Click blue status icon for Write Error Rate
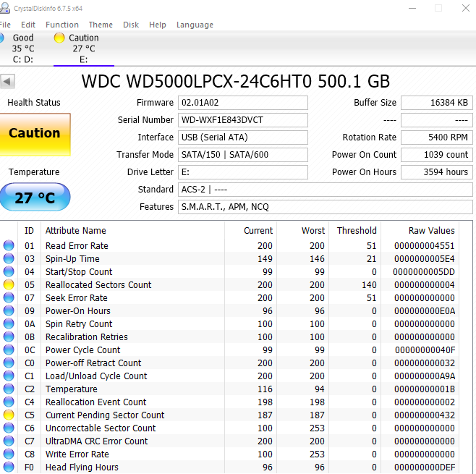 click(x=9, y=454)
